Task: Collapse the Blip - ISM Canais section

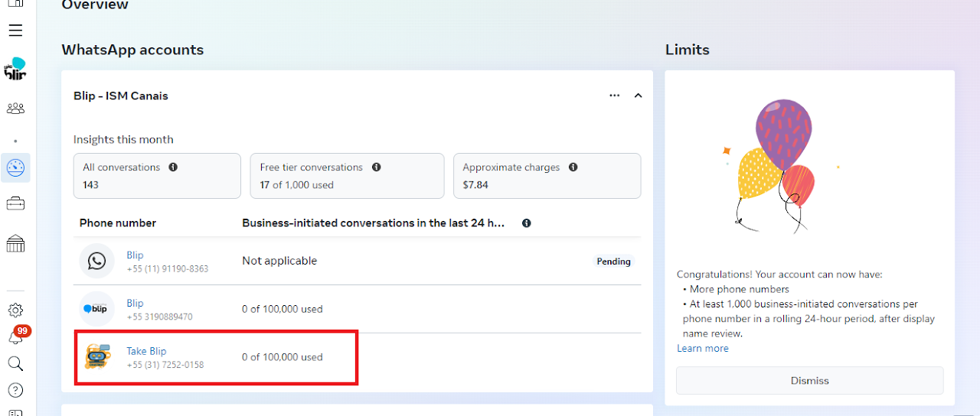Action: (638, 96)
